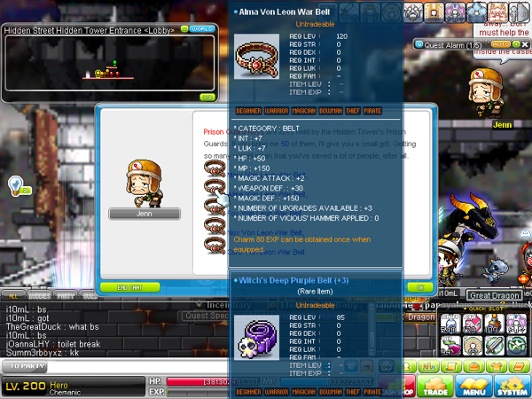Click the Cora Von Leon War Belt link

tap(266, 252)
